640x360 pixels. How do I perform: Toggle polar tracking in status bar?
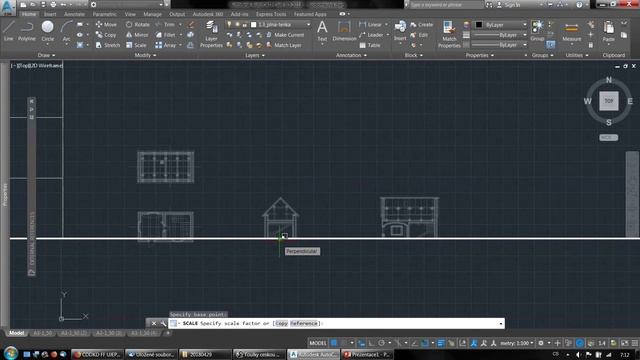click(x=381, y=343)
